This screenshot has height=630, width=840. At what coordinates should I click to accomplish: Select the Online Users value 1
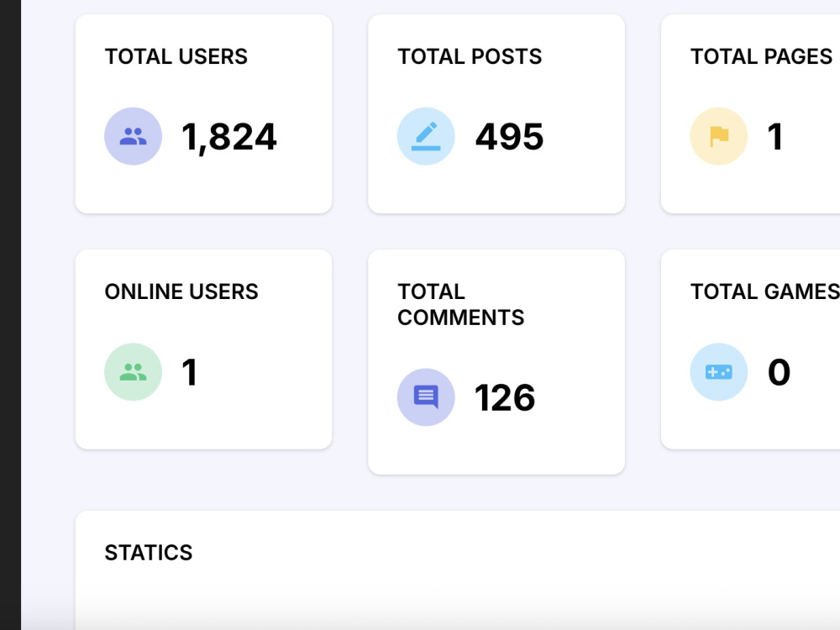point(190,372)
